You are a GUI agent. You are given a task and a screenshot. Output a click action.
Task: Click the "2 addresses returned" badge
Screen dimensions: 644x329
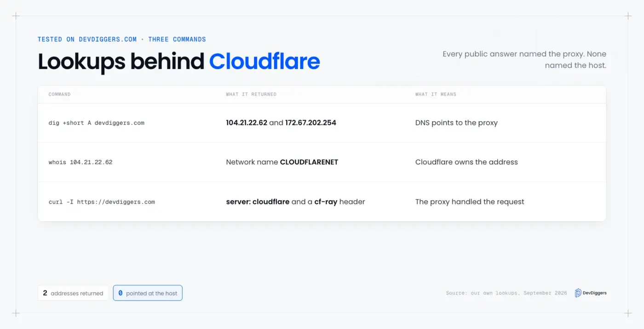tap(73, 293)
